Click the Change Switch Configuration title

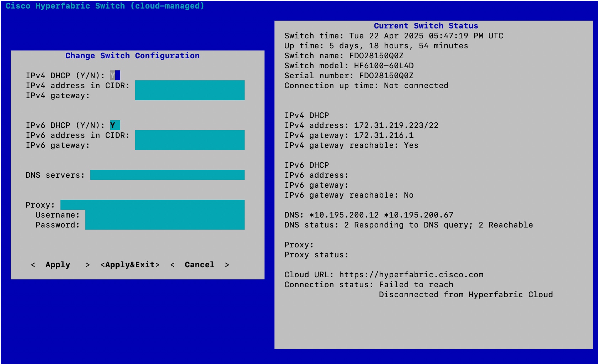(x=133, y=56)
